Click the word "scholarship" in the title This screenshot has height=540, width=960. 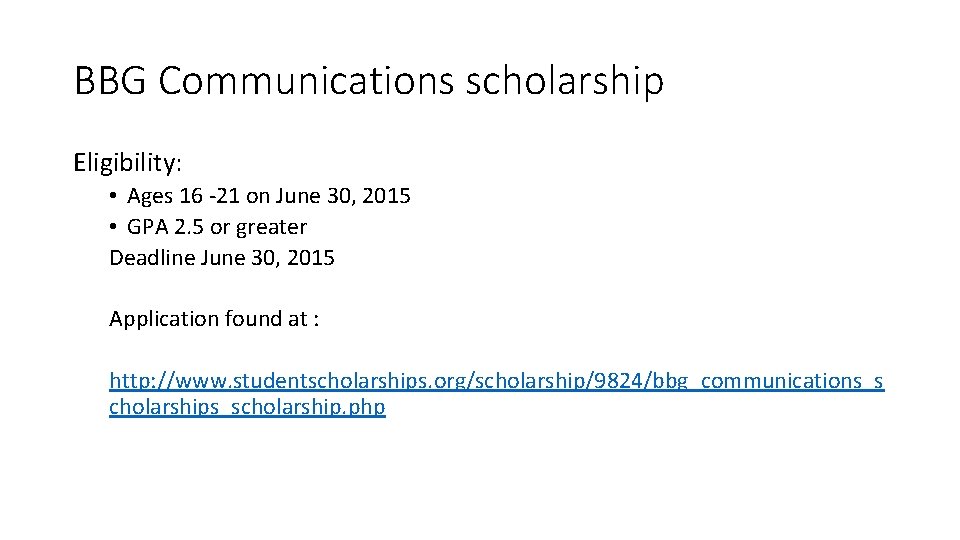pos(565,81)
